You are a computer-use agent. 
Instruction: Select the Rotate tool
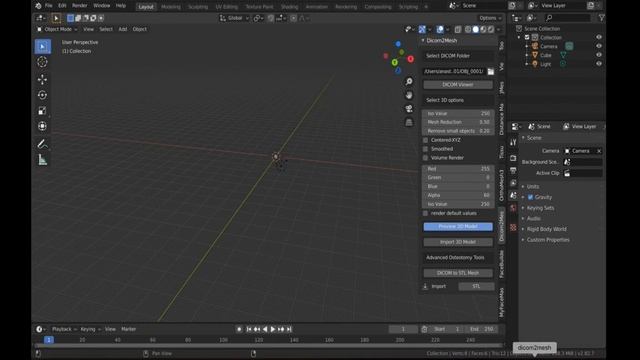tap(42, 95)
